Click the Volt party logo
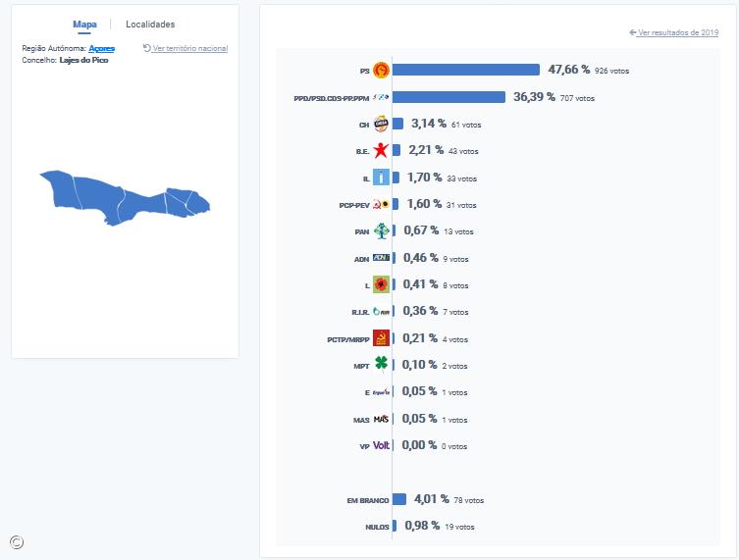This screenshot has width=739, height=560. tap(382, 445)
